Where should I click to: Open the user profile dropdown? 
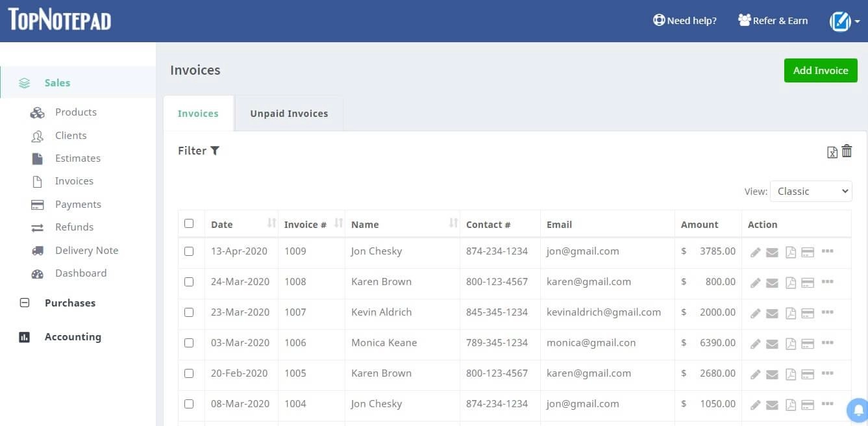[x=844, y=21]
